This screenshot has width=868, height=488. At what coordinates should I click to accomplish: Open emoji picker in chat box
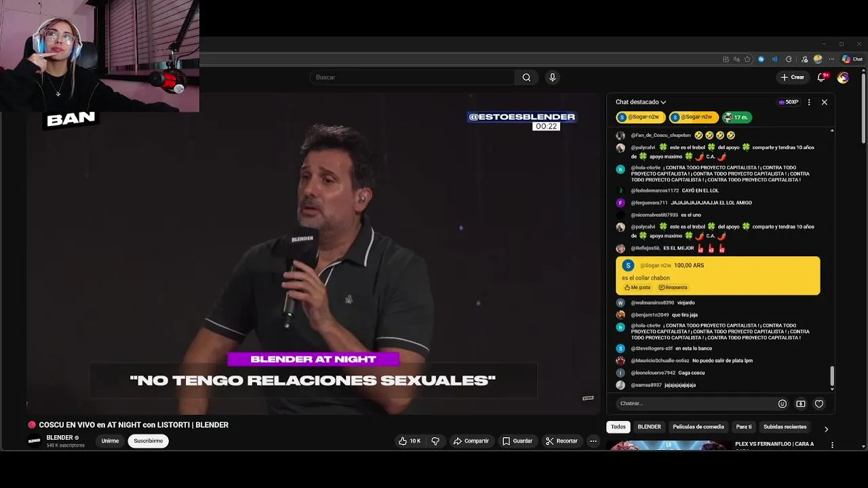click(x=782, y=403)
